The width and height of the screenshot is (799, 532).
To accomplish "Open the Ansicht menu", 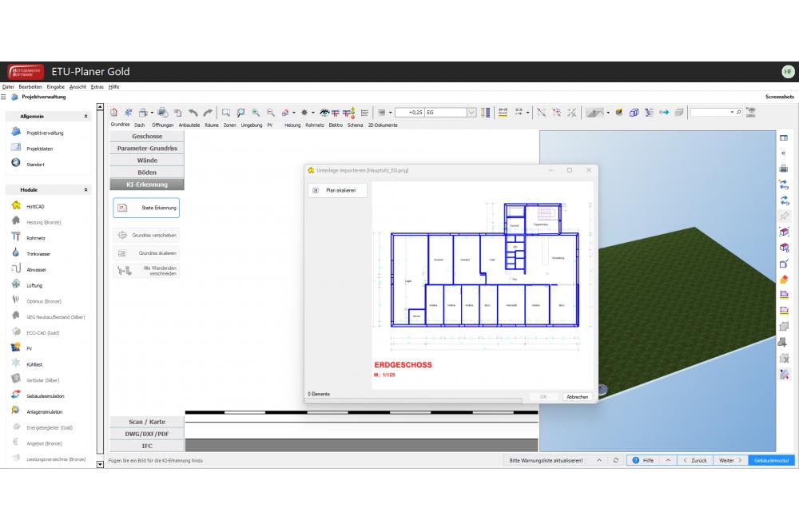I will coord(78,87).
